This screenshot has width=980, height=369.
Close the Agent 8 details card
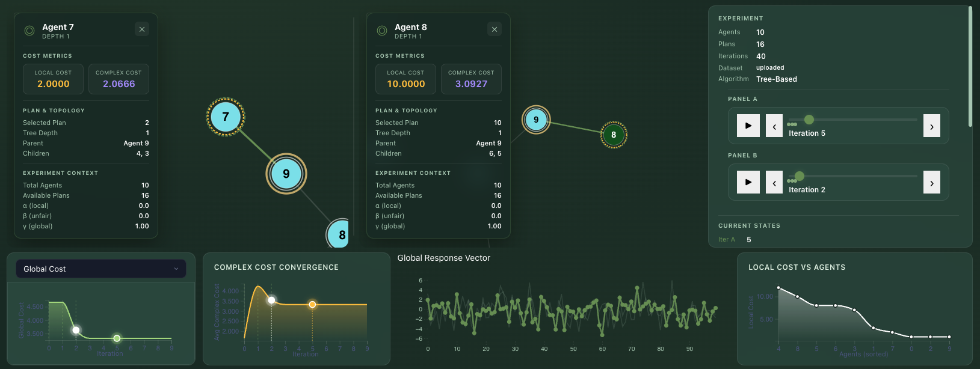coord(495,29)
